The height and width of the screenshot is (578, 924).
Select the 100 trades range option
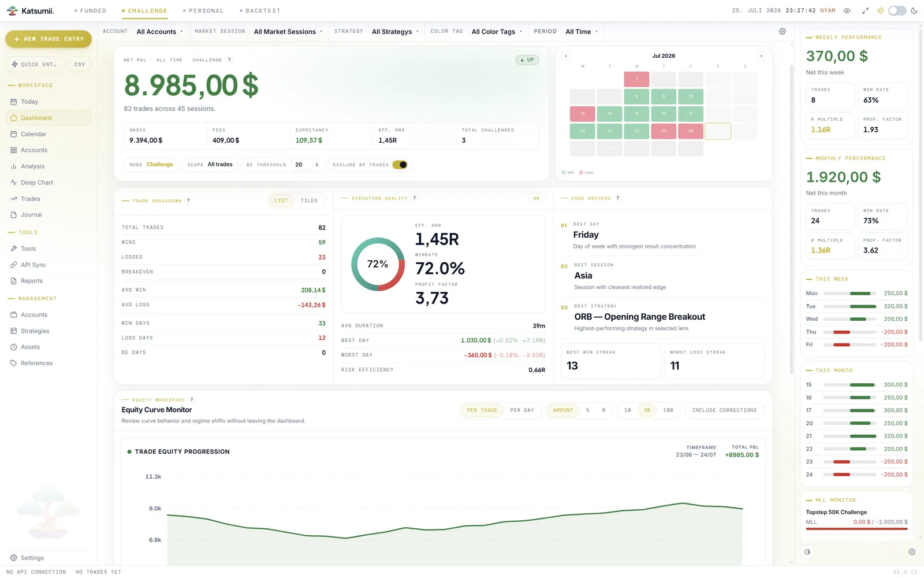coord(668,410)
